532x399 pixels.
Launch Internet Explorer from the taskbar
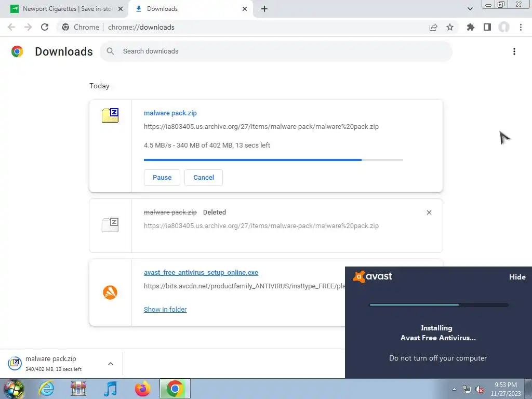(46, 389)
